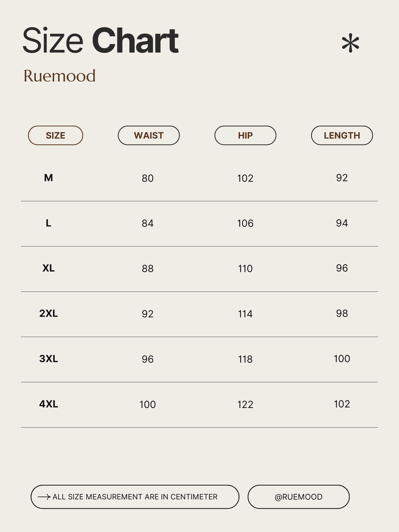Open the @RUEMOOD handle link
Viewport: 399px width, 532px height.
(298, 497)
